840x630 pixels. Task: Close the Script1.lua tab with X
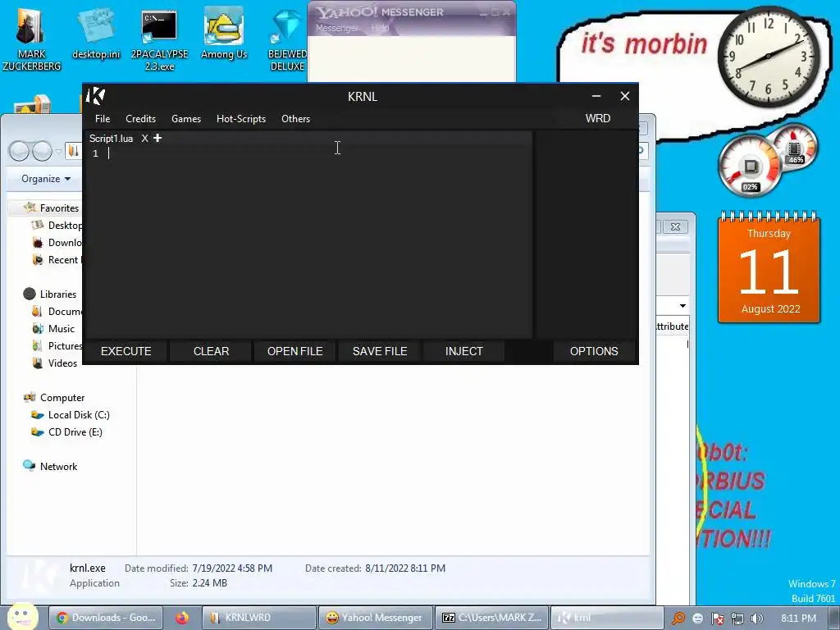[x=144, y=138]
